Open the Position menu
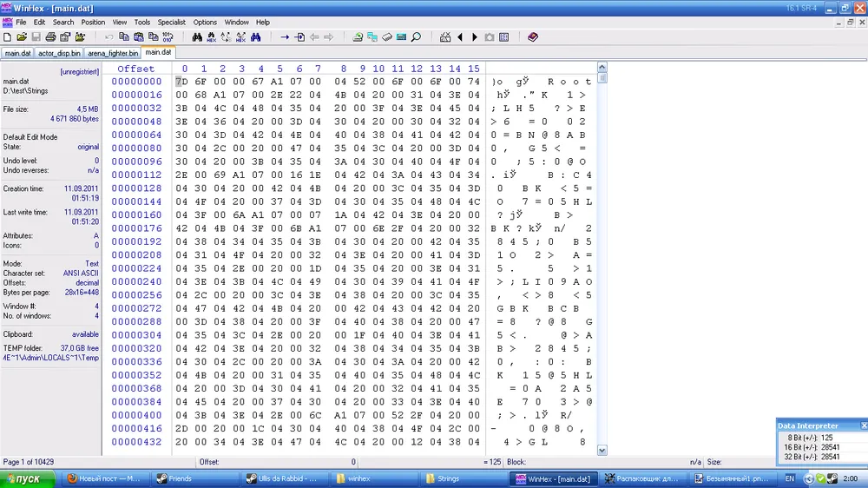The width and height of the screenshot is (868, 488). (93, 22)
